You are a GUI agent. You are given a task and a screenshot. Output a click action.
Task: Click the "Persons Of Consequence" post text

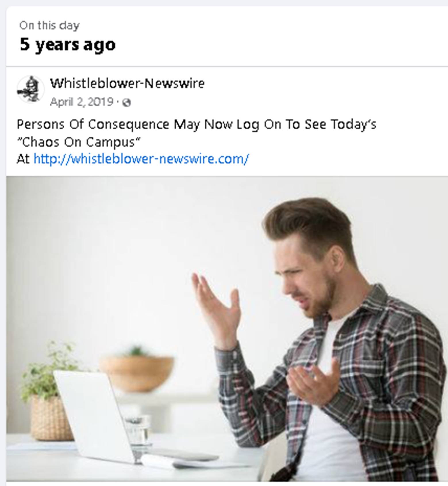(93, 125)
